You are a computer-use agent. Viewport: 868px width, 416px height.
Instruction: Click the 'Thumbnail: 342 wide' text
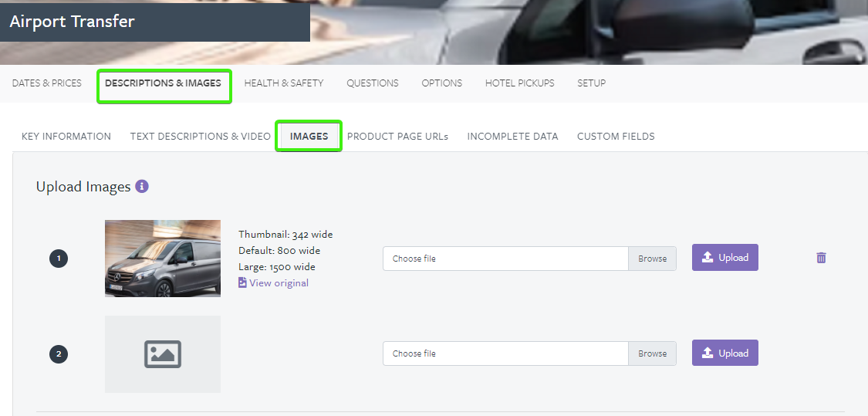click(x=285, y=235)
